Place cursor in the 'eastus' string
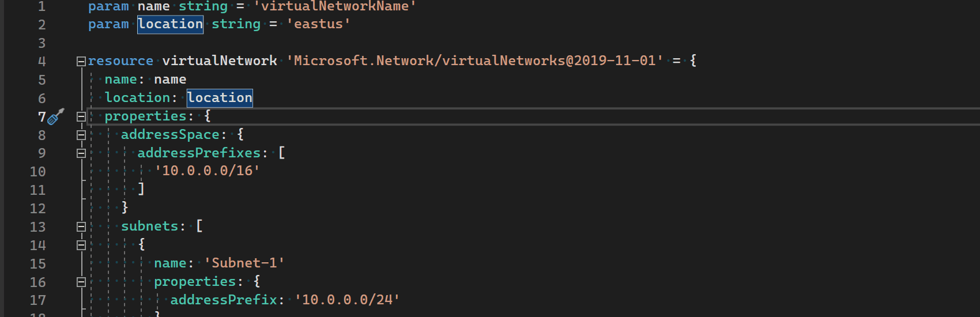This screenshot has height=317, width=980. tap(319, 24)
